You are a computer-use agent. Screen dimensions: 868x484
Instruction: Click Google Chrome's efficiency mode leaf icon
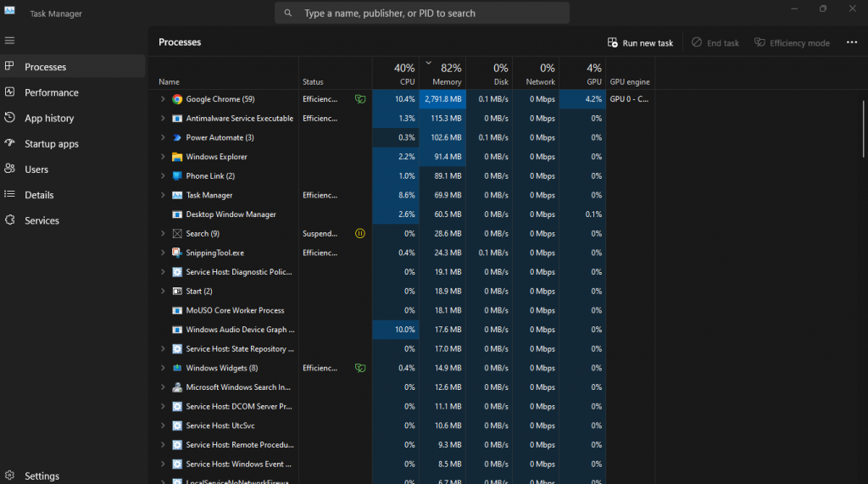(x=359, y=99)
